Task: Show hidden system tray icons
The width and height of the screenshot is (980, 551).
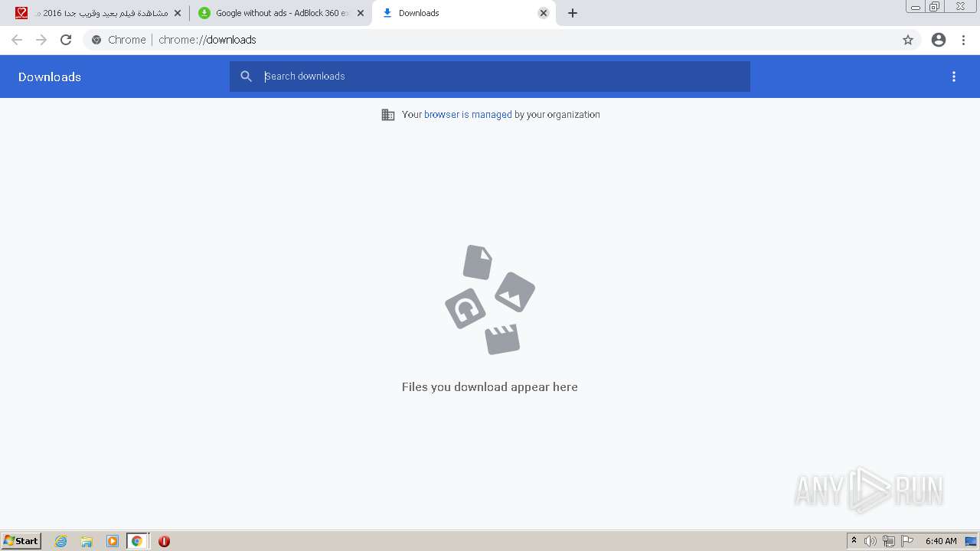Action: (x=854, y=541)
